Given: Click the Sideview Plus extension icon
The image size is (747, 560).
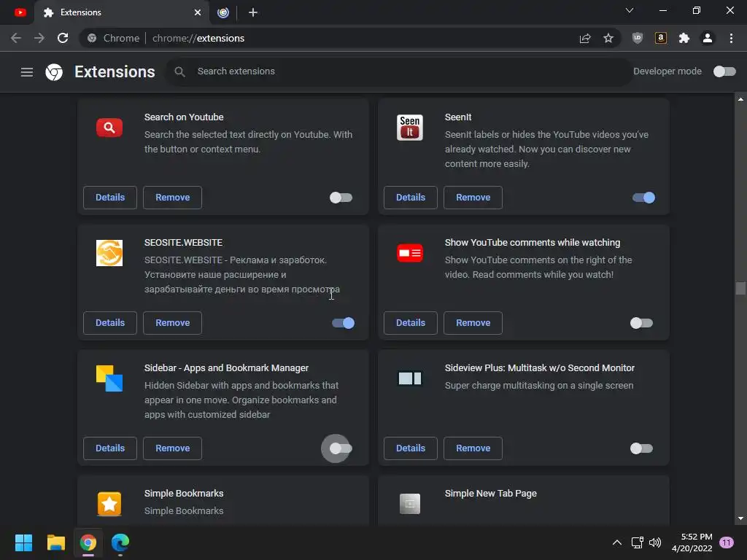Looking at the screenshot, I should point(410,378).
